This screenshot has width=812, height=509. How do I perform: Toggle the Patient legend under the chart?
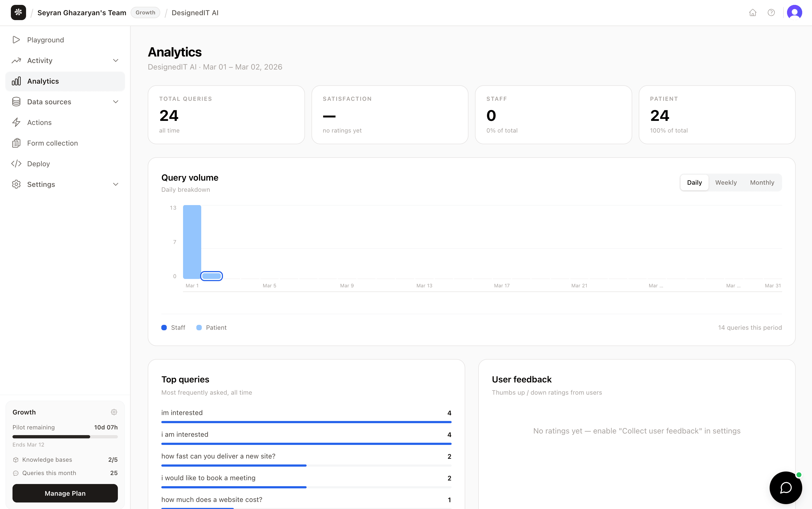(x=211, y=327)
